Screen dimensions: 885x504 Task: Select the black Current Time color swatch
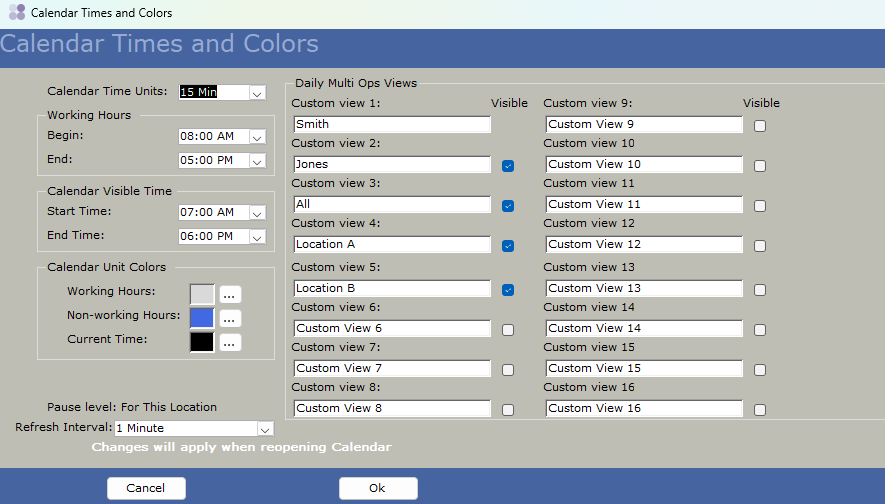(202, 342)
